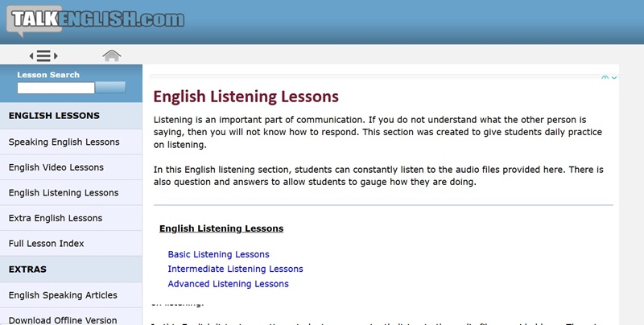This screenshot has height=325, width=644.
Task: Open the Basic Listening Lessons link
Action: (218, 254)
